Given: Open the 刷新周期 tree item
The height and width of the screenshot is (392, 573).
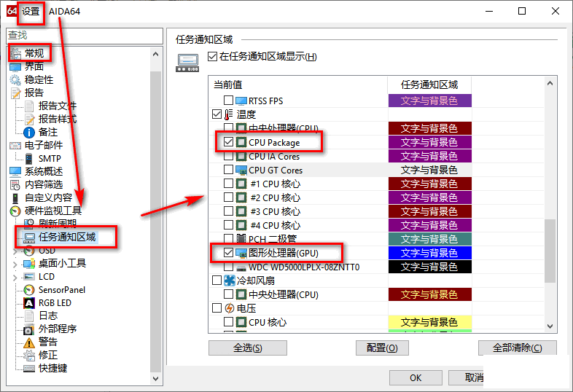Looking at the screenshot, I should tap(58, 223).
